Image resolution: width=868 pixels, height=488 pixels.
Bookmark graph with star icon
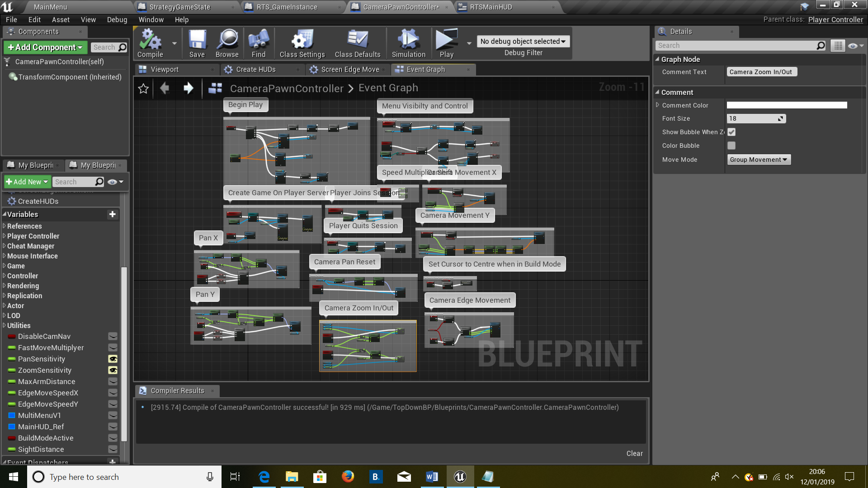click(x=143, y=88)
